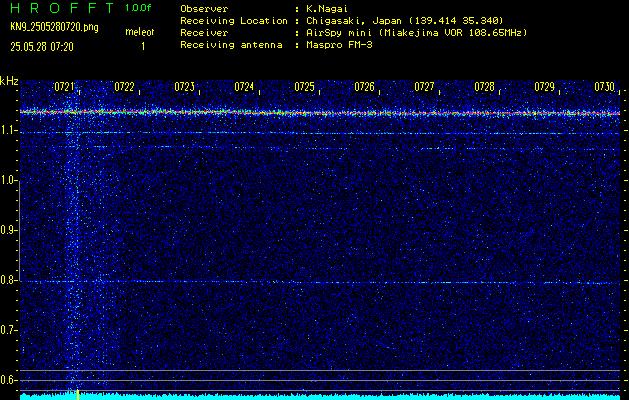Click the 1.1 kHz axis label
Image resolution: width=629 pixels, height=400 pixels.
pos(8,130)
